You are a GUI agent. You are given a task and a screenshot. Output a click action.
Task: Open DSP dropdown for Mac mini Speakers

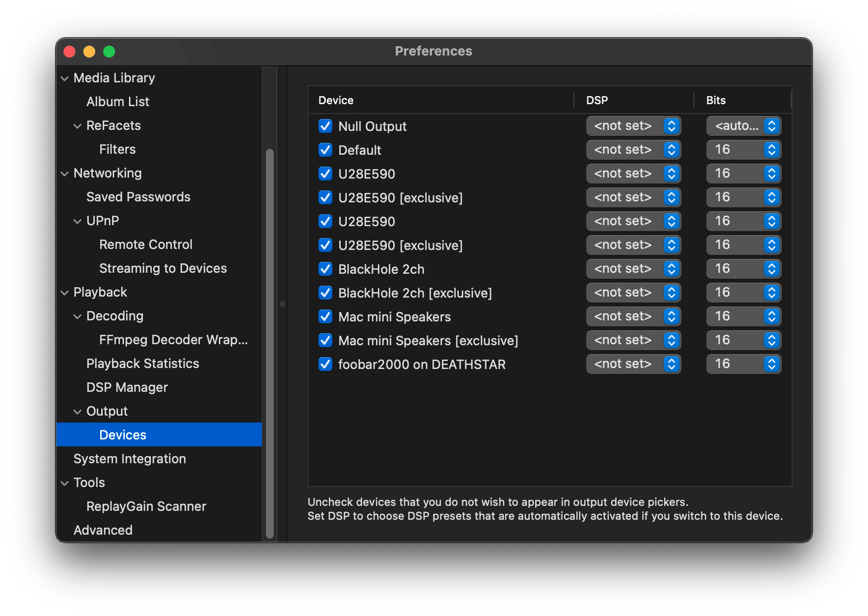click(x=633, y=316)
